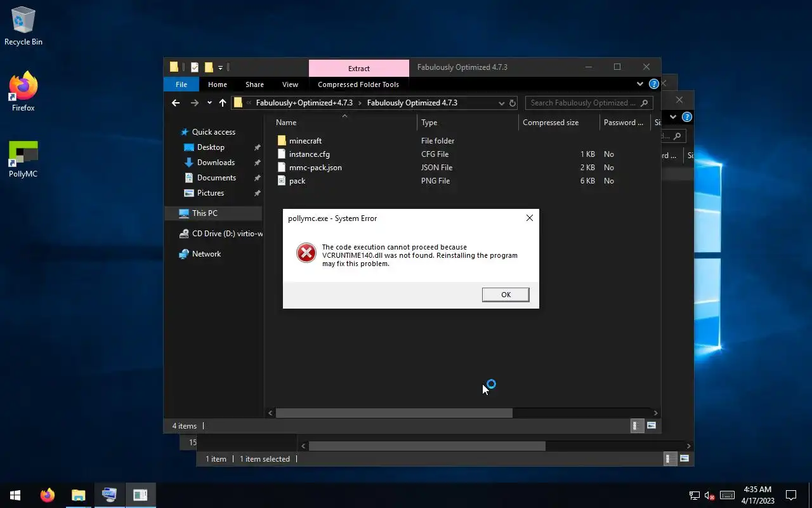
Task: Sort by the Name column header
Action: (x=345, y=123)
